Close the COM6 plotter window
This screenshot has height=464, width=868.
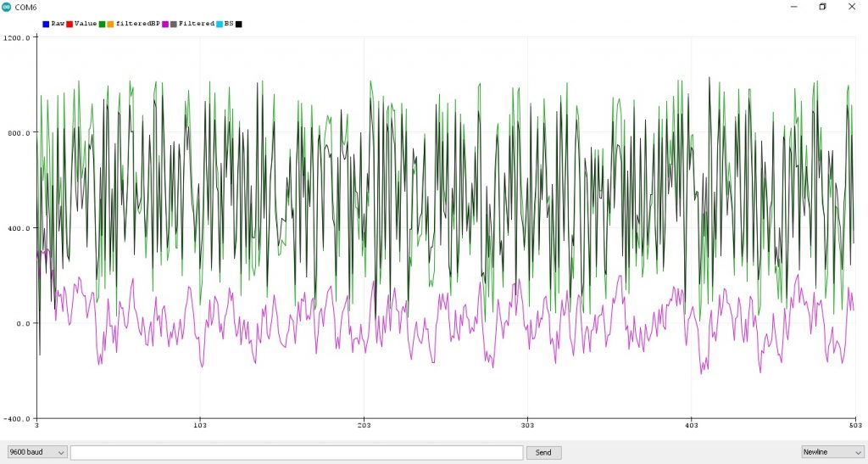coord(852,7)
